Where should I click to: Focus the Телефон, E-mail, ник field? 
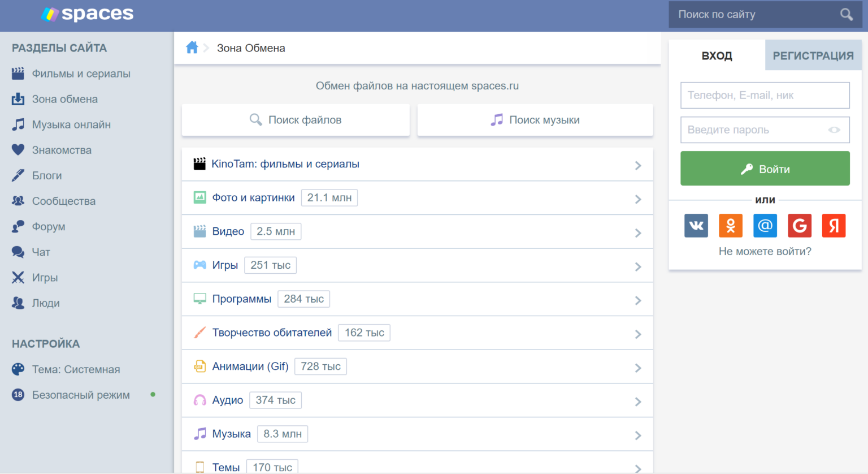click(765, 96)
